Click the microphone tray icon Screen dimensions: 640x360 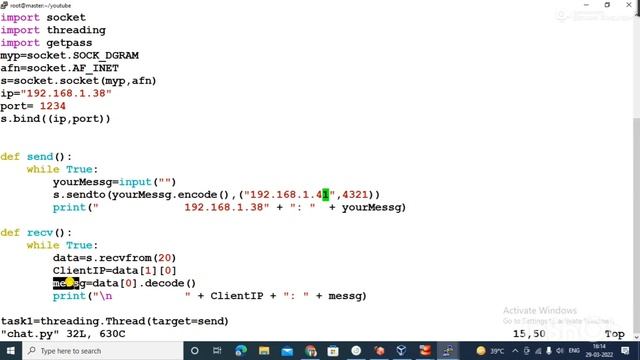pyautogui.click(x=549, y=351)
